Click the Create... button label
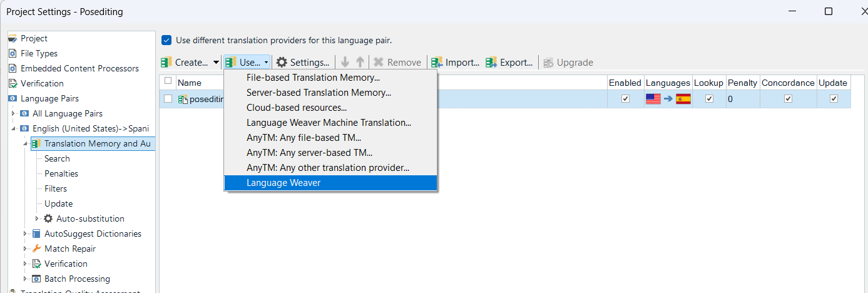868x293 pixels. (191, 63)
